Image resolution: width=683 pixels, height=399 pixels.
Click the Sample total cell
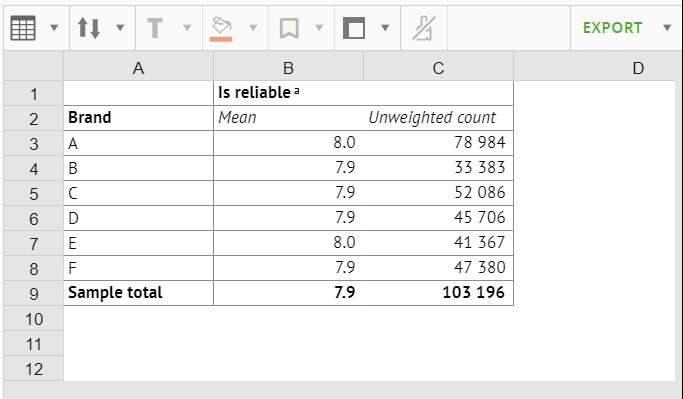pos(139,293)
